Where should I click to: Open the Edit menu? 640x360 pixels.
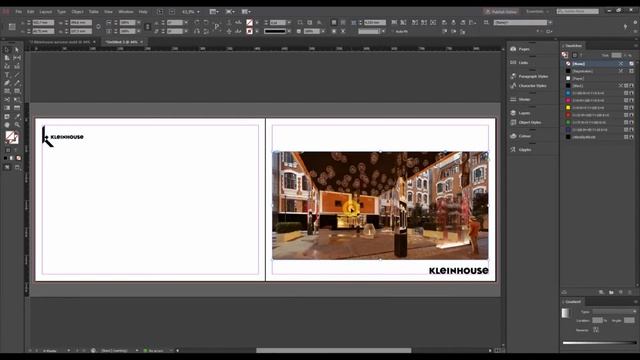31,12
